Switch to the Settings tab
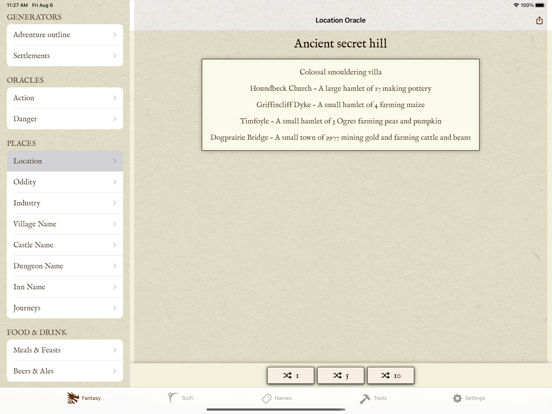 point(469,398)
